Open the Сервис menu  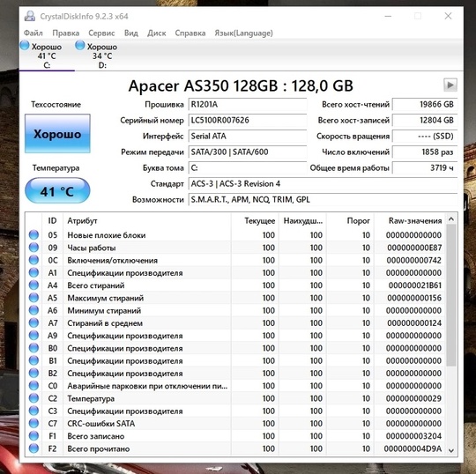pyautogui.click(x=101, y=33)
